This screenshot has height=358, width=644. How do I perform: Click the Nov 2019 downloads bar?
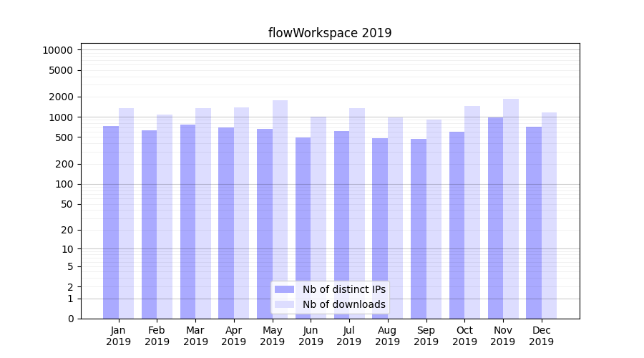[511, 208]
